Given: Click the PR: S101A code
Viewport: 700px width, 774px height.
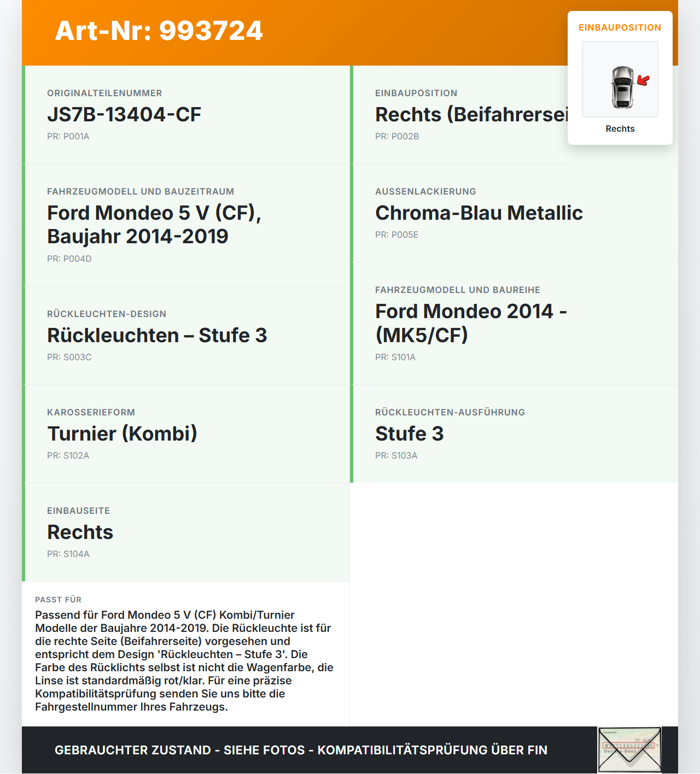Looking at the screenshot, I should coord(395,357).
